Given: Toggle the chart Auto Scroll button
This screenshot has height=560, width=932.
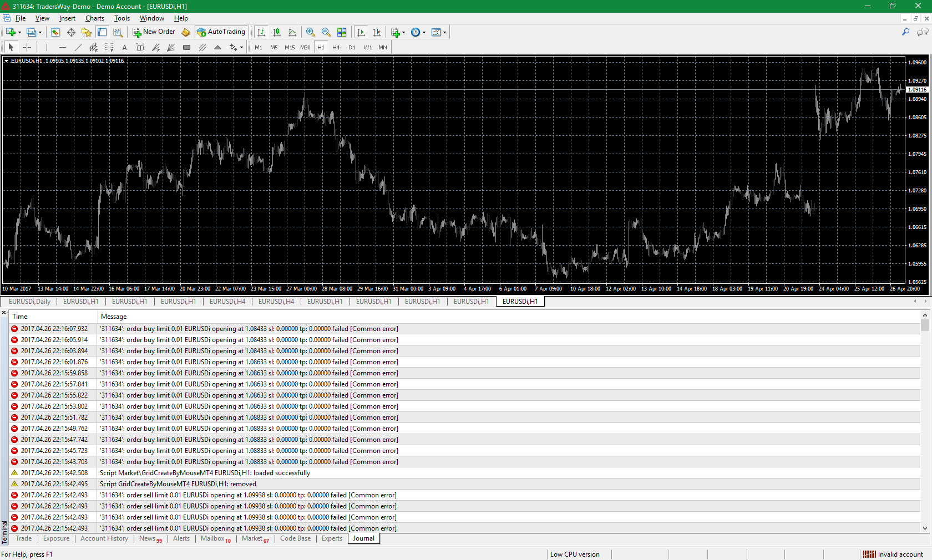Looking at the screenshot, I should [361, 32].
